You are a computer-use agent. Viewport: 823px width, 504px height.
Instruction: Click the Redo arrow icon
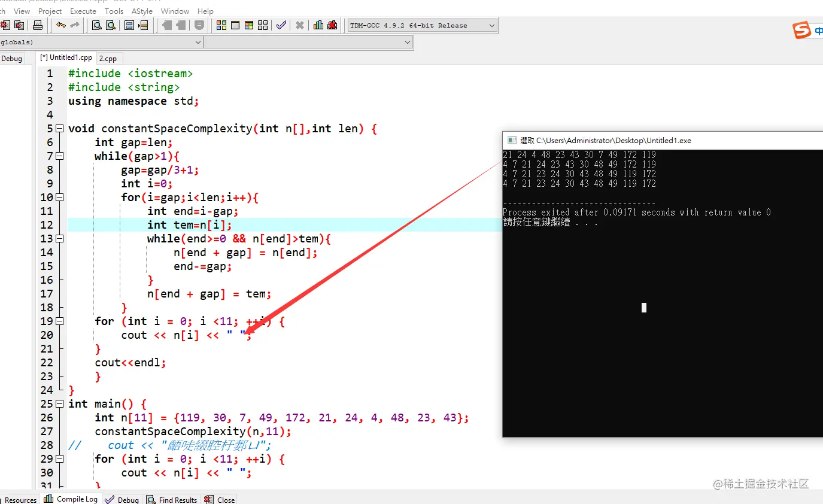(x=75, y=25)
